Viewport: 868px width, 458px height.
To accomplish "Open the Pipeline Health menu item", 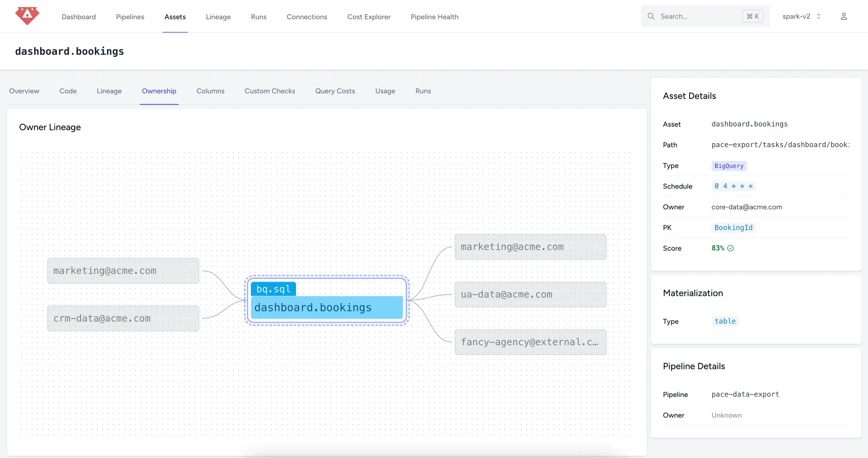I will pos(435,16).
